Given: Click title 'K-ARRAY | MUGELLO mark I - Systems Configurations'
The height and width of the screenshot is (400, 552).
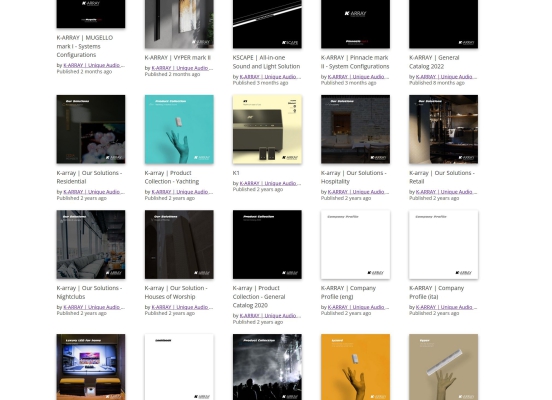Looking at the screenshot, I should tap(85, 46).
